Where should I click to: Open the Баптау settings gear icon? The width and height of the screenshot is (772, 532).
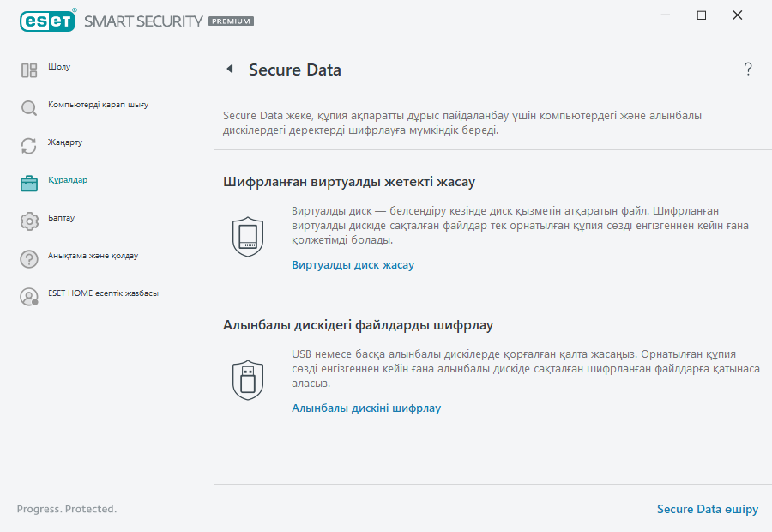(x=28, y=219)
